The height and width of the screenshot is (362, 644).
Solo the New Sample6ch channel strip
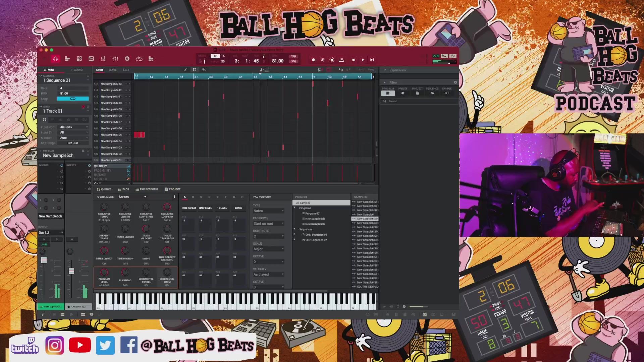click(57, 239)
